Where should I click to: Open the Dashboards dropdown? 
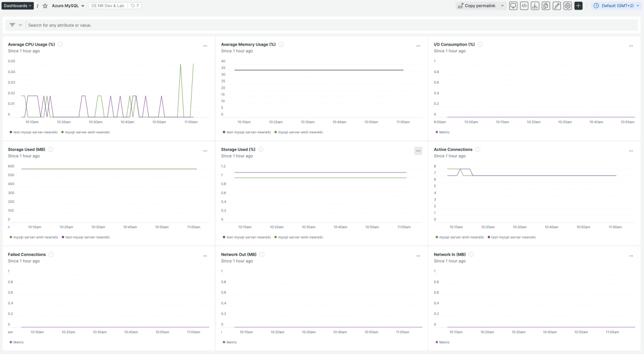[x=18, y=6]
